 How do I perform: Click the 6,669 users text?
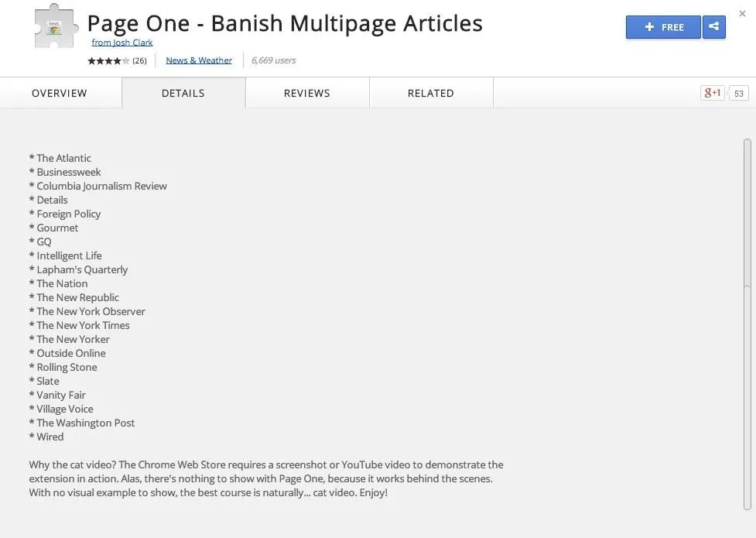[x=273, y=60]
